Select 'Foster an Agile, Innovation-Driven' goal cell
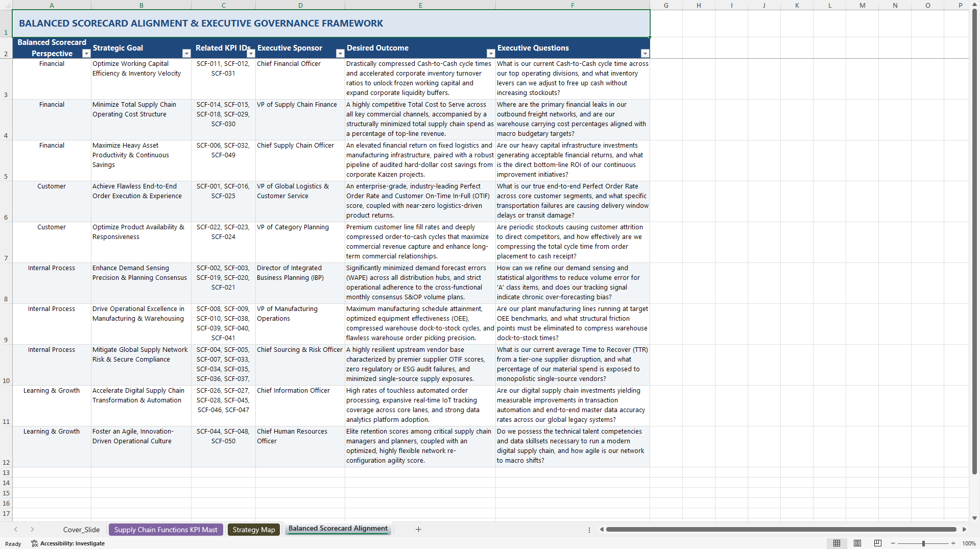 click(141, 446)
